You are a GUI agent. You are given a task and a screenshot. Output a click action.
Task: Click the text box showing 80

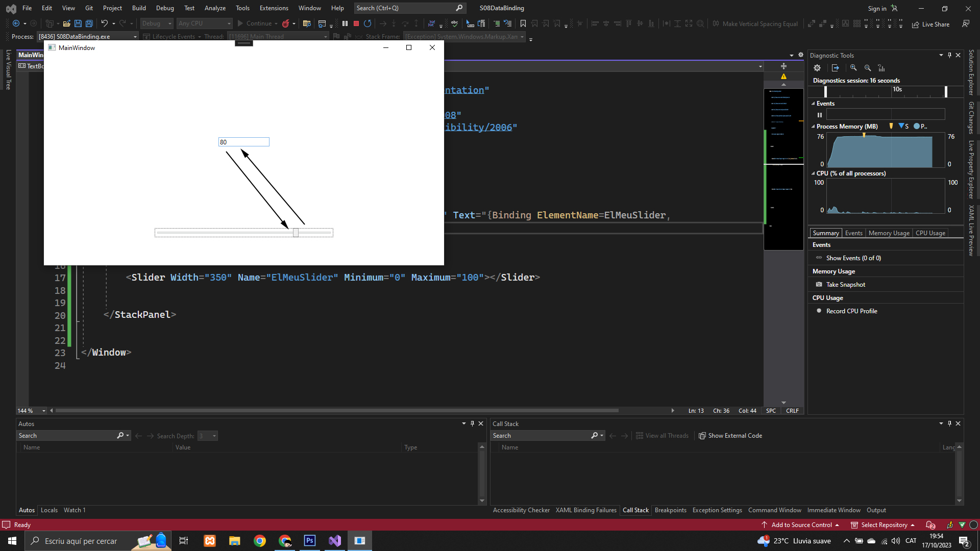coord(243,142)
